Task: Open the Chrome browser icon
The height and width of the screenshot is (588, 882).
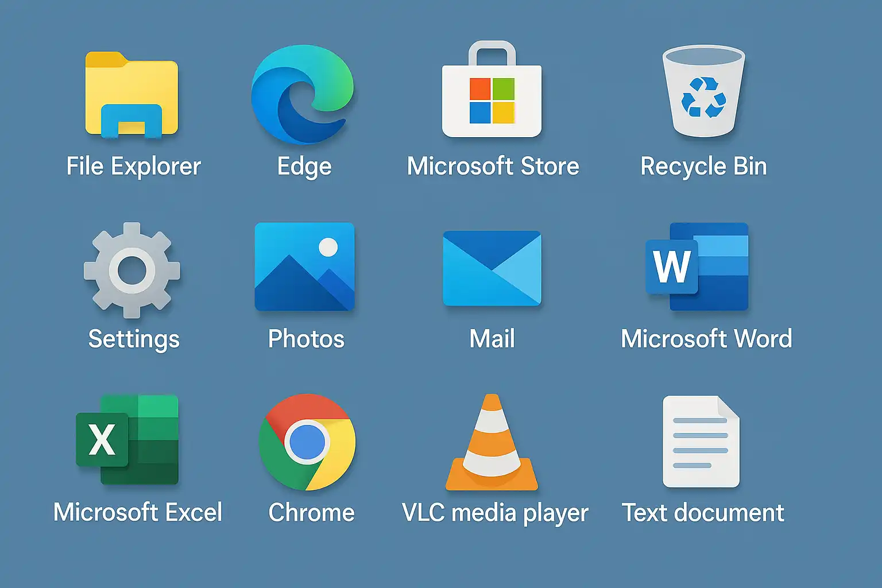Action: 307,442
